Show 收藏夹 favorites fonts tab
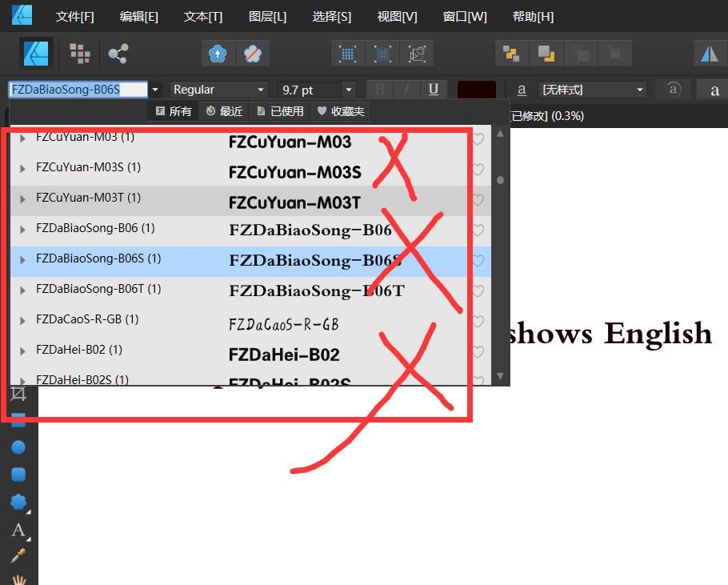This screenshot has height=585, width=728. (341, 111)
